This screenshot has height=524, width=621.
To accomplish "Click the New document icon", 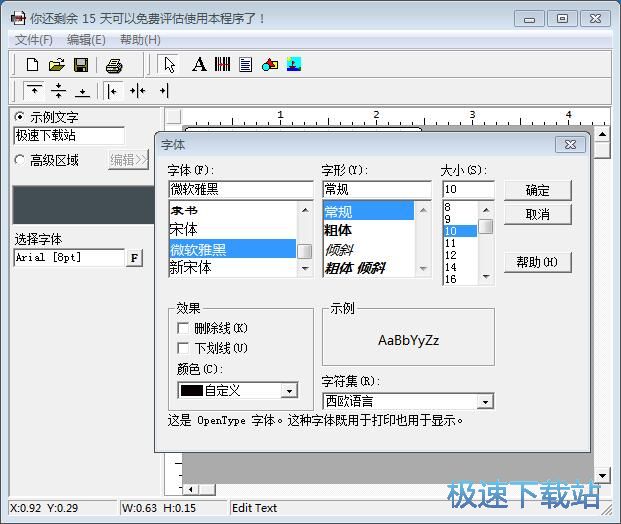I will coord(32,65).
